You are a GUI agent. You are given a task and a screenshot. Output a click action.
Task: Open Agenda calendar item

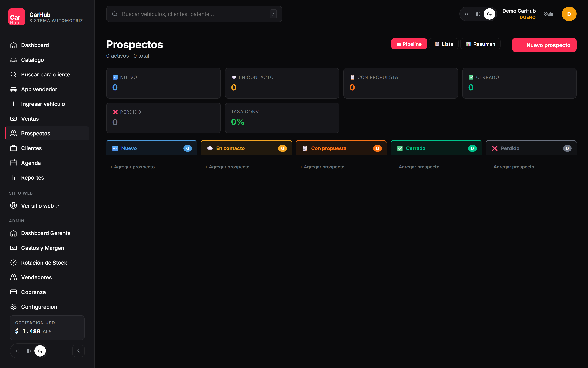(47, 163)
